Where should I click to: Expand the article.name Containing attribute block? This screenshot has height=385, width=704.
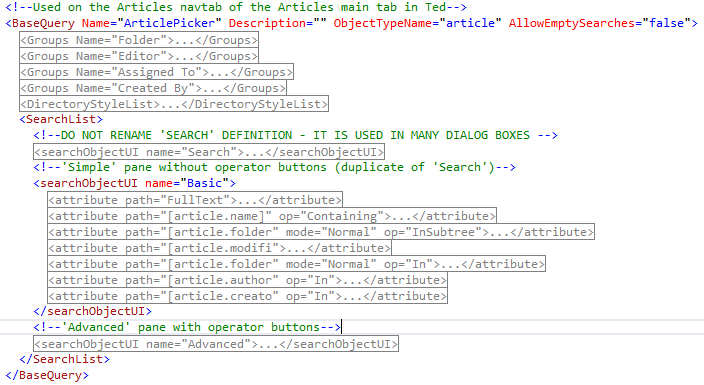pyautogui.click(x=272, y=216)
